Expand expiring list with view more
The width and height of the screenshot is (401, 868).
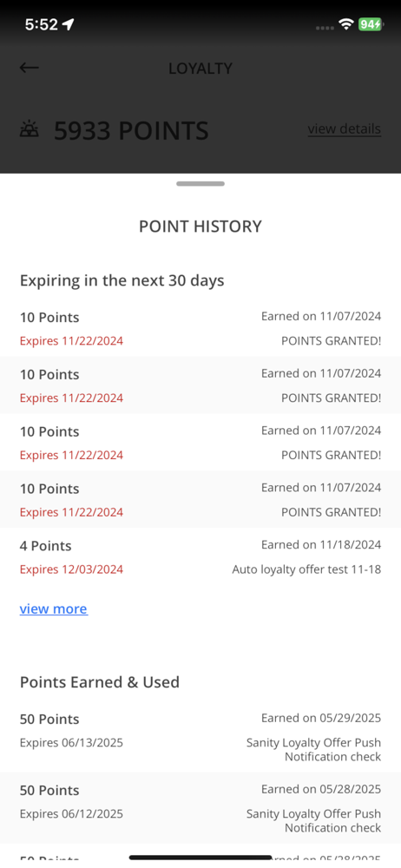[54, 609]
